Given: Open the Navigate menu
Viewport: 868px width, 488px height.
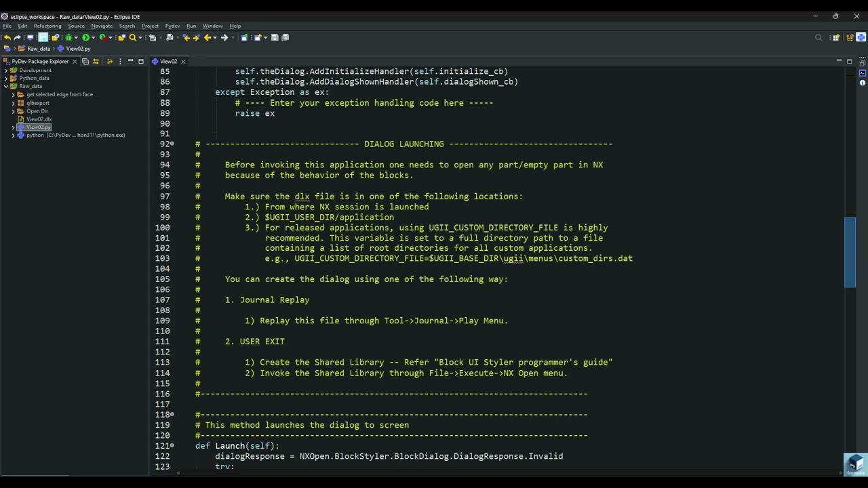Looking at the screenshot, I should click(x=102, y=26).
